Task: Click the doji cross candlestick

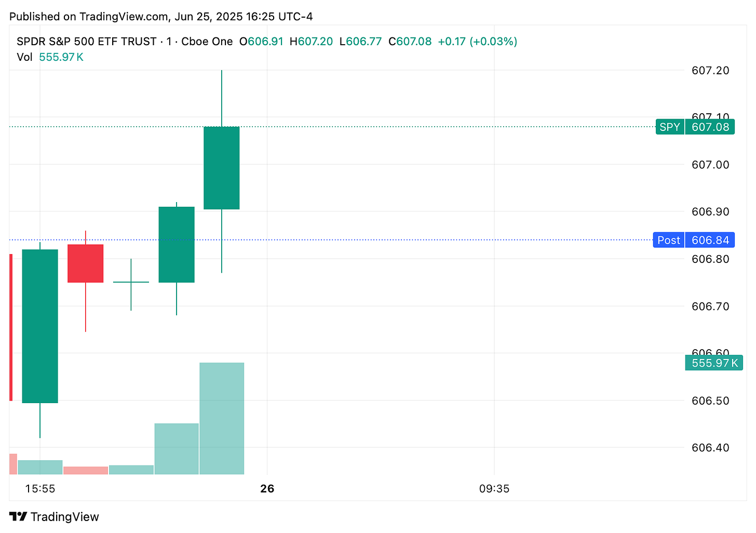Action: 131,282
